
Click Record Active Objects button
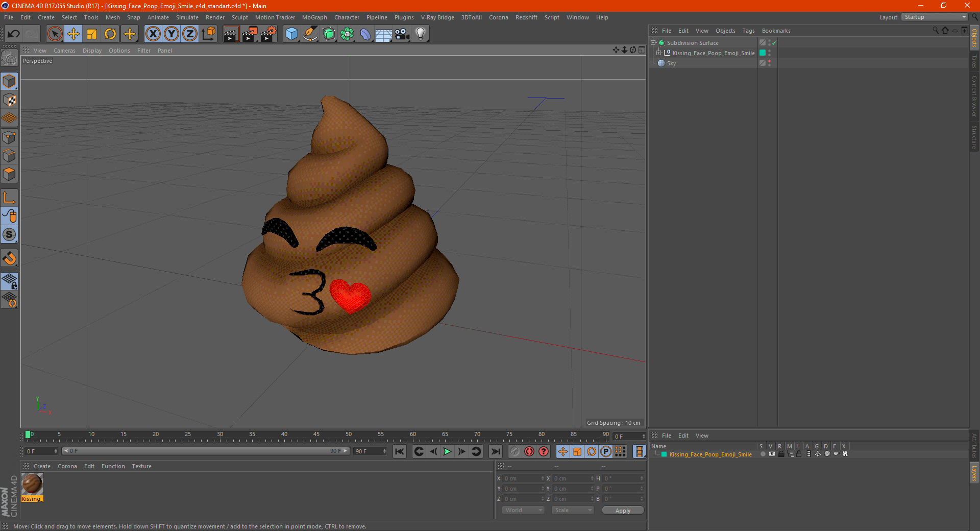[514, 451]
